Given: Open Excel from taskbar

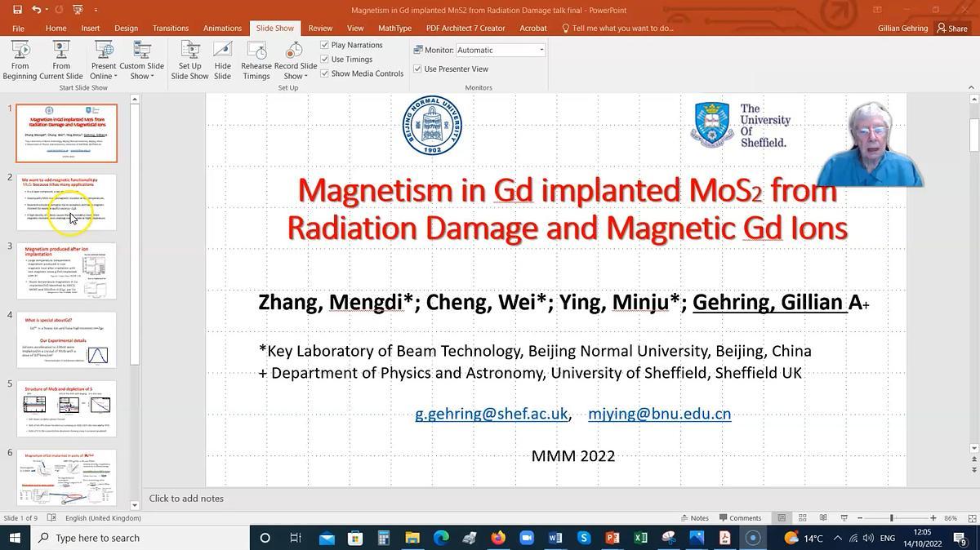Looking at the screenshot, I should 640,538.
